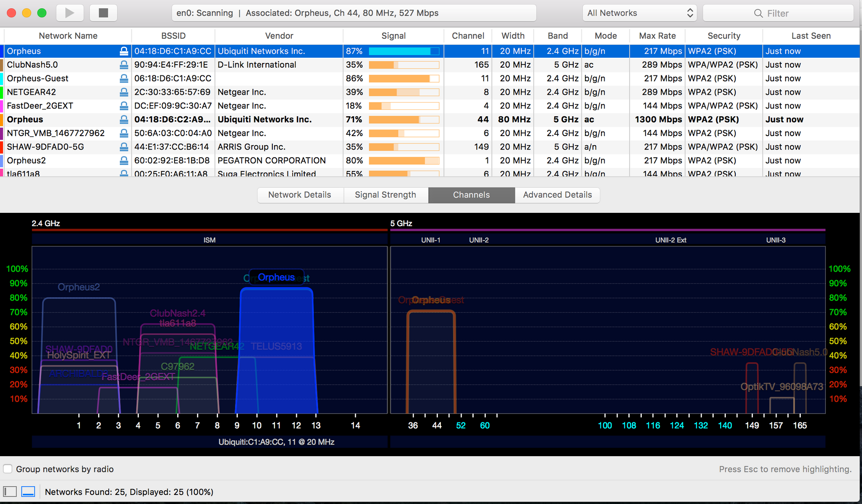The image size is (862, 504).
Task: Click the Play scan button
Action: point(69,13)
